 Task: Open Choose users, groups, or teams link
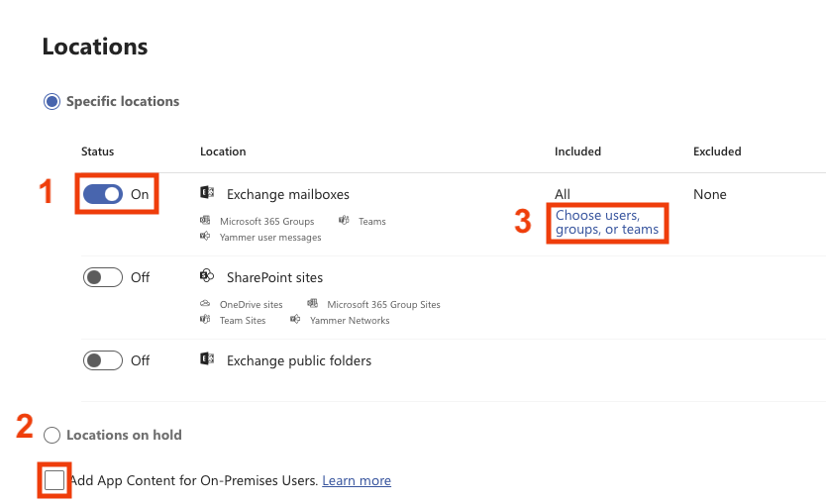[x=606, y=222]
